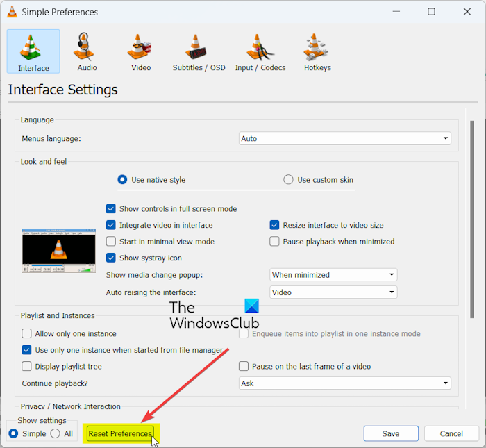Maximize the Simple Preferences window
Screen dimensions: 486x448
pos(431,12)
